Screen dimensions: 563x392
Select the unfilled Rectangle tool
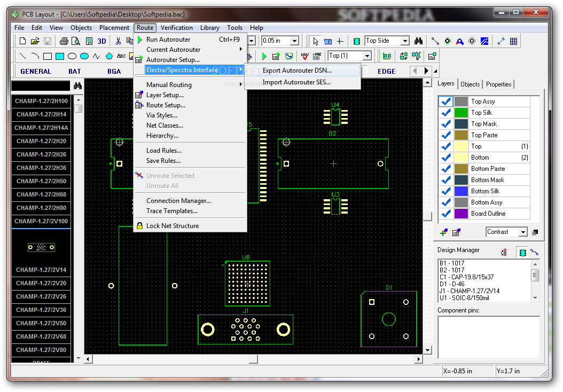[x=48, y=56]
